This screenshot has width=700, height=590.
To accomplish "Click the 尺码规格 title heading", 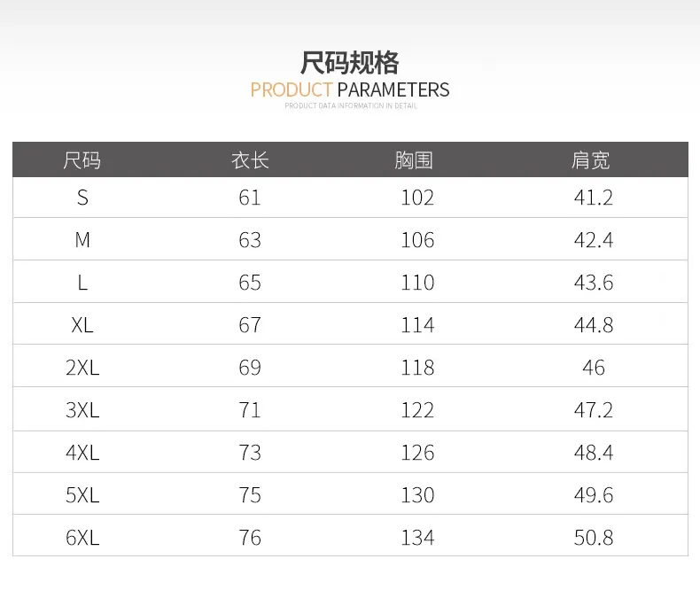I will (349, 63).
